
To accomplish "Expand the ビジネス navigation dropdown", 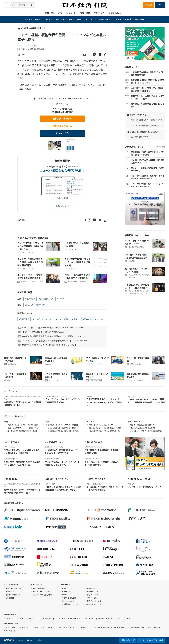I will (x=48, y=19).
